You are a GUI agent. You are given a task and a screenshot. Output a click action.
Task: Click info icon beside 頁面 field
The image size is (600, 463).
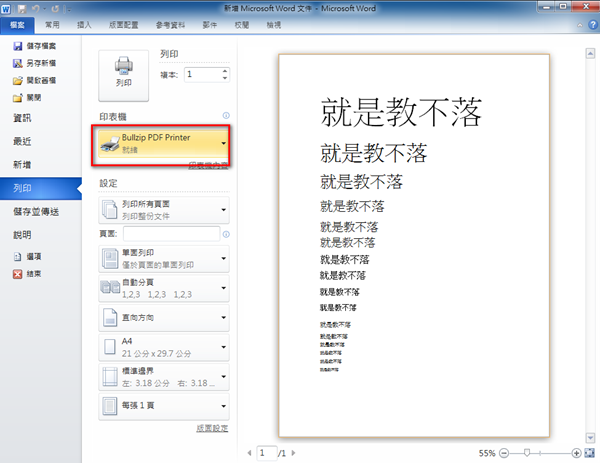tap(226, 234)
